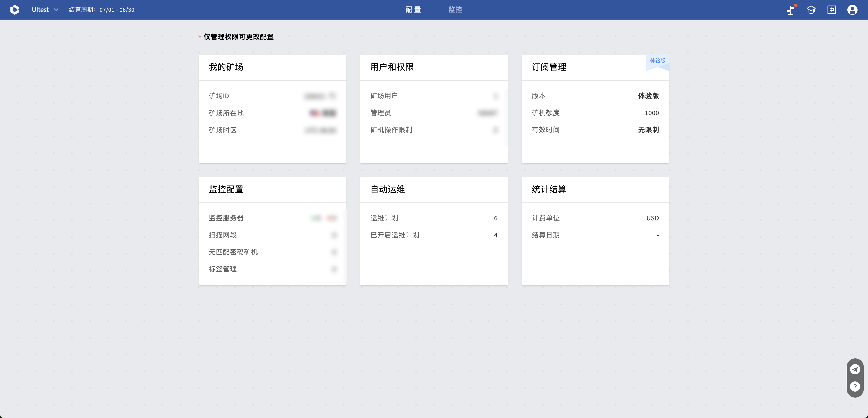868x418 pixels.
Task: Open the notifications signpost icon
Action: [x=791, y=10]
